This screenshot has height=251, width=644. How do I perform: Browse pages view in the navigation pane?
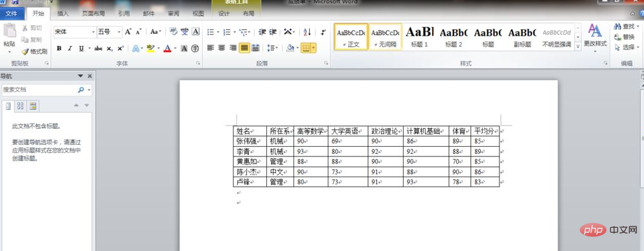click(x=20, y=106)
